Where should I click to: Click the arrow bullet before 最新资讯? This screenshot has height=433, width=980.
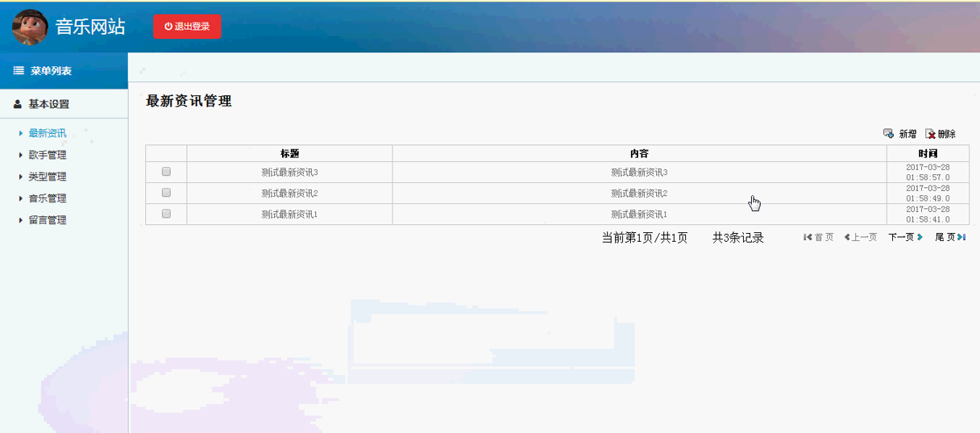[21, 133]
